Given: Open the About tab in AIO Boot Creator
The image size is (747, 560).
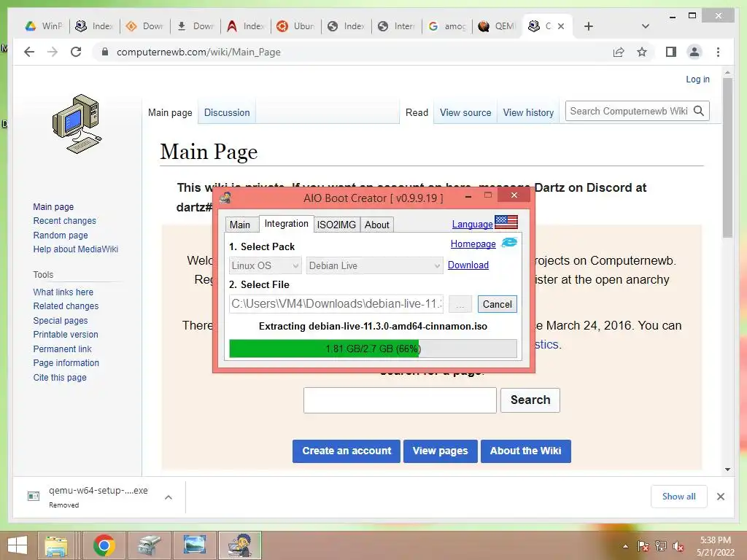Looking at the screenshot, I should [x=377, y=225].
